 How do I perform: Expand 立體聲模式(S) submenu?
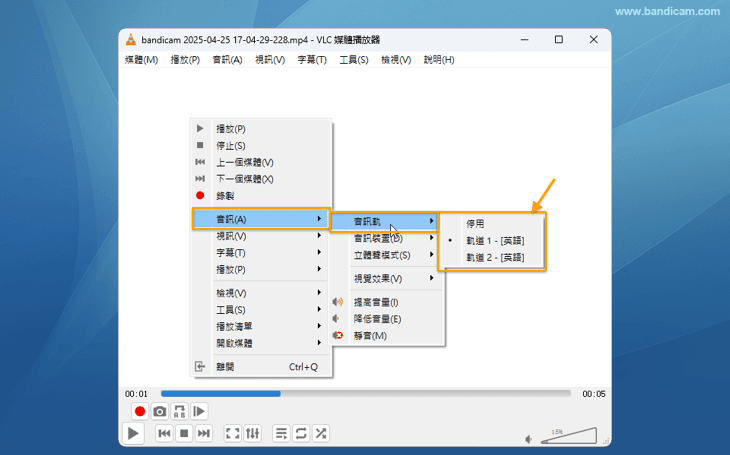[387, 255]
